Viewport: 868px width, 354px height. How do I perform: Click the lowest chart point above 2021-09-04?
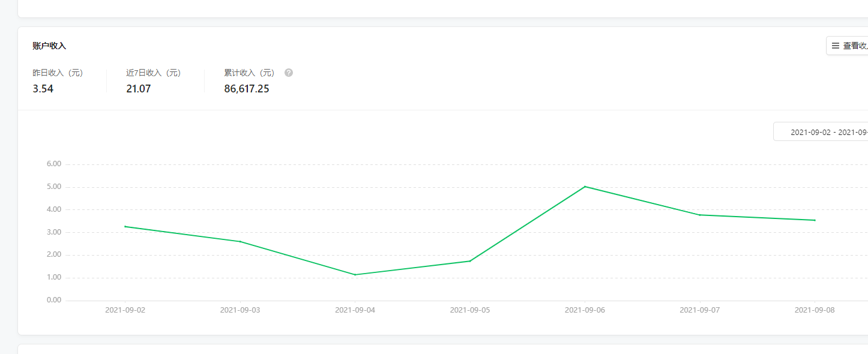click(x=355, y=275)
